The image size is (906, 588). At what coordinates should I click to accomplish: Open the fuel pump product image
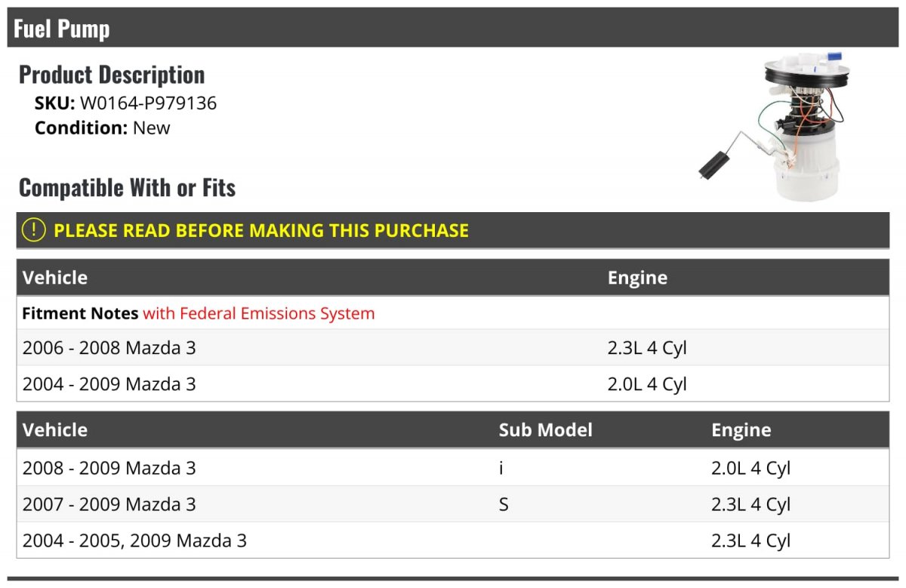(771, 126)
